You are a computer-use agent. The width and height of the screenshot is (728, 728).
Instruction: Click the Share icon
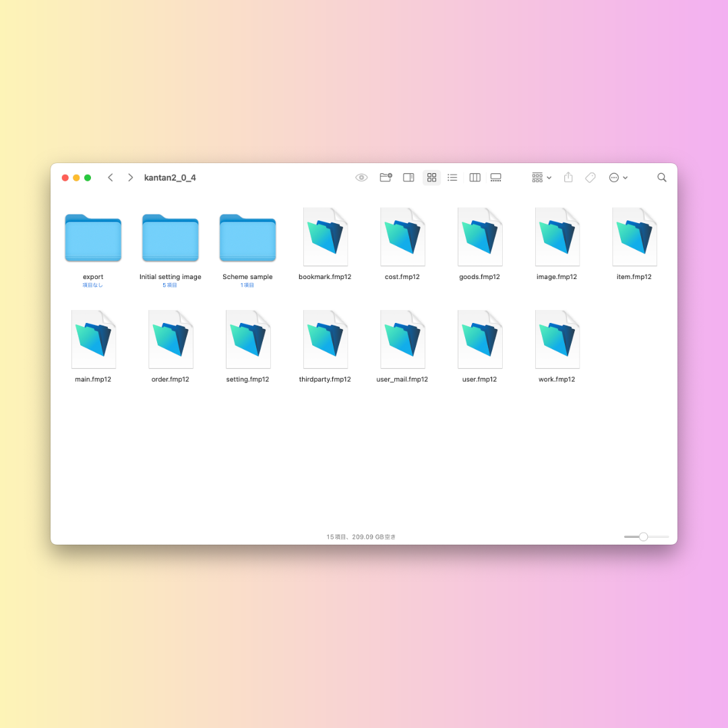tap(568, 177)
